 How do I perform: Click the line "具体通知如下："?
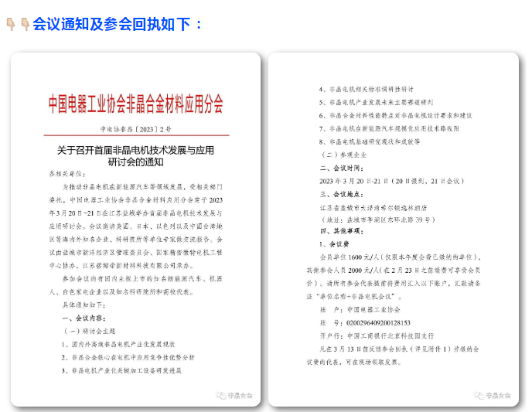pyautogui.click(x=84, y=305)
